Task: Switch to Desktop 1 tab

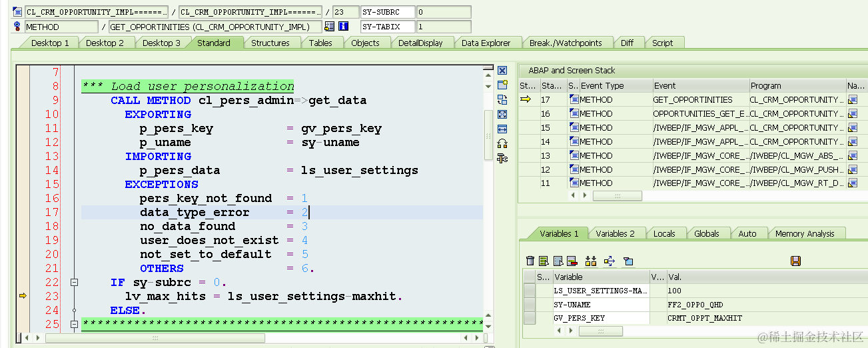Action: click(50, 43)
